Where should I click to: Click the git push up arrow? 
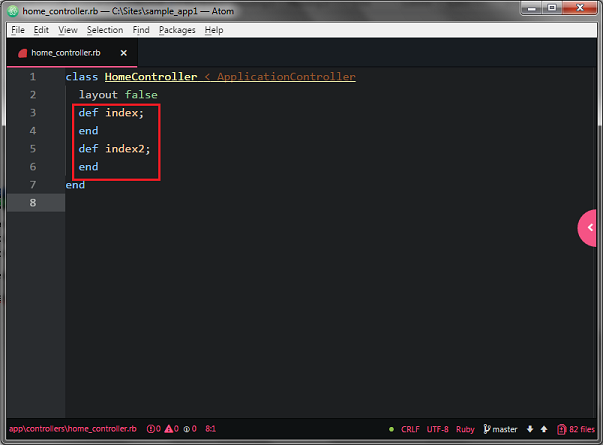click(x=544, y=429)
